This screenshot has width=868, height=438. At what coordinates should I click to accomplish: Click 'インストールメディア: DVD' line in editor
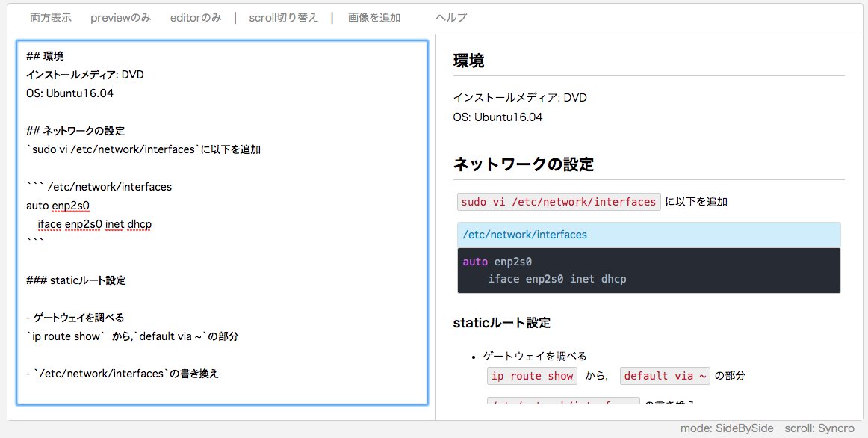(x=85, y=75)
